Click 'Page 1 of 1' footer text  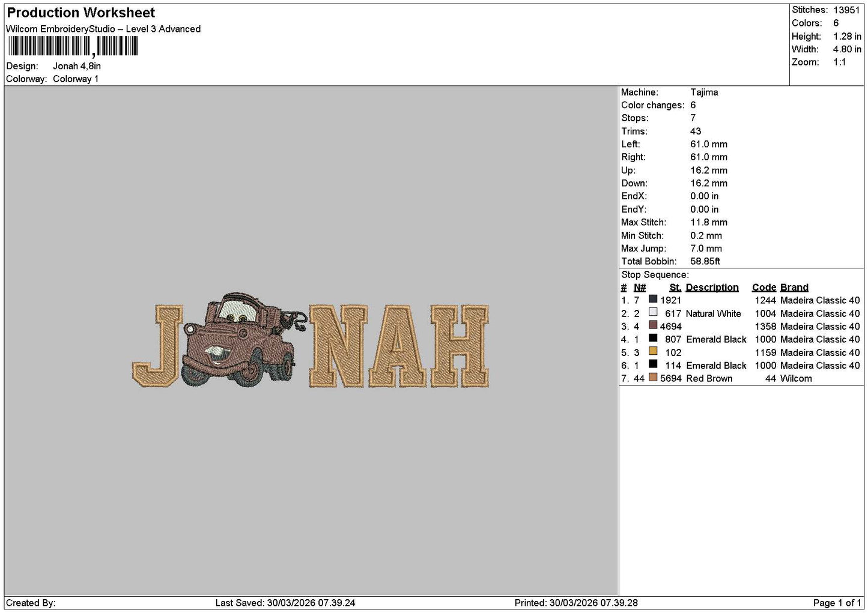pyautogui.click(x=837, y=603)
